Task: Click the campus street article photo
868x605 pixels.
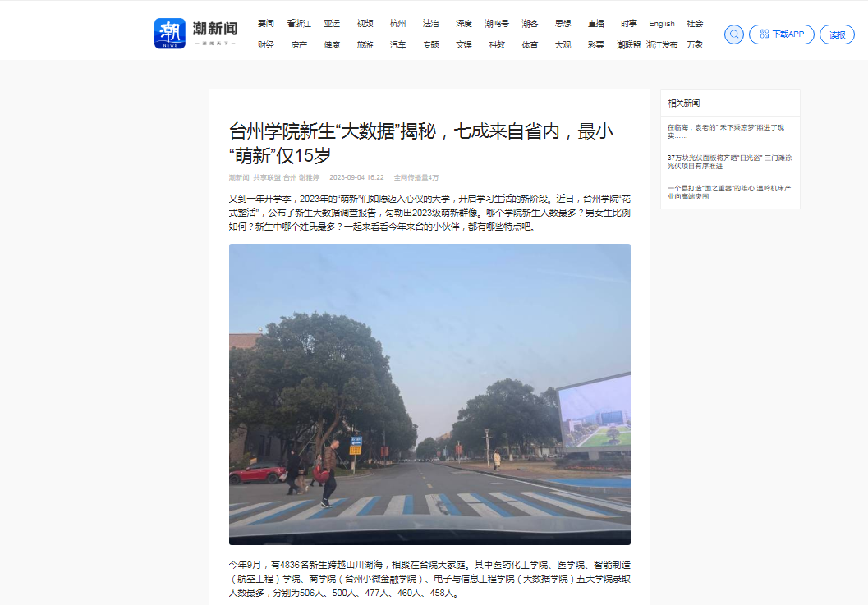Action: [x=429, y=394]
